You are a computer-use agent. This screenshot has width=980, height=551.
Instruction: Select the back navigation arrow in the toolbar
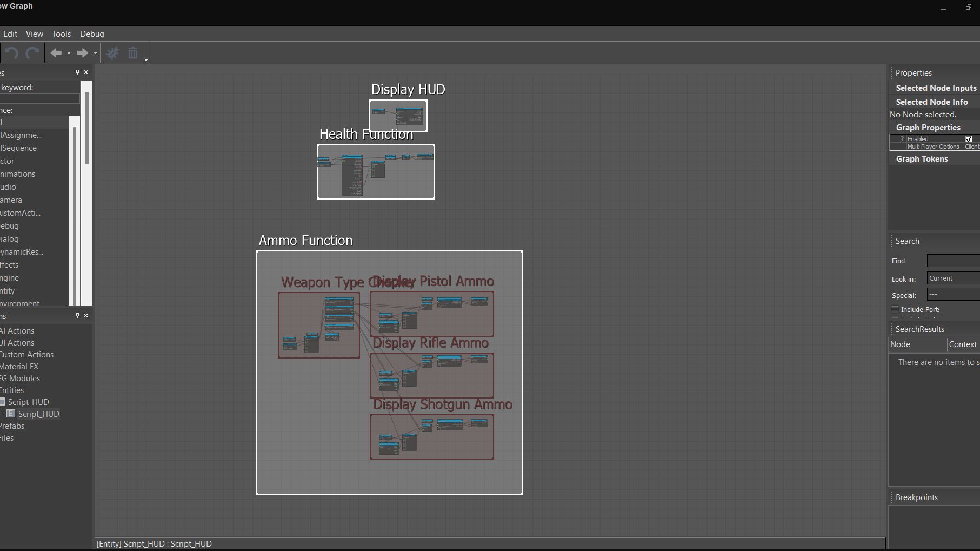(56, 52)
